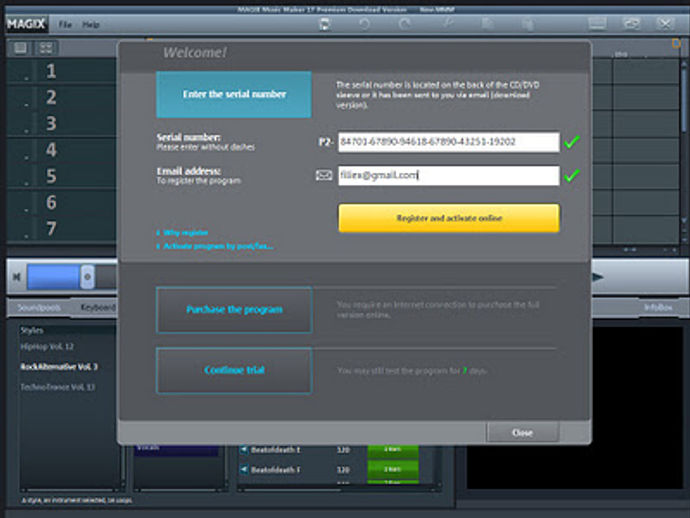
Task: Select track number 7 header
Action: [51, 228]
